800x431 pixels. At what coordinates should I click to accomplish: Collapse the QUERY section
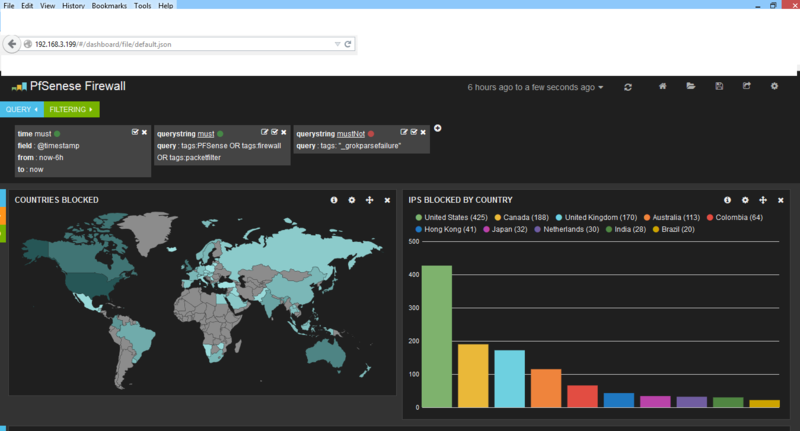click(22, 109)
